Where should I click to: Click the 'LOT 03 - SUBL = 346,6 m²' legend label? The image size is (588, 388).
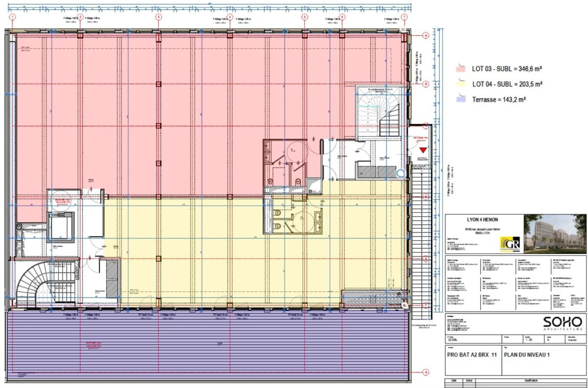(507, 70)
